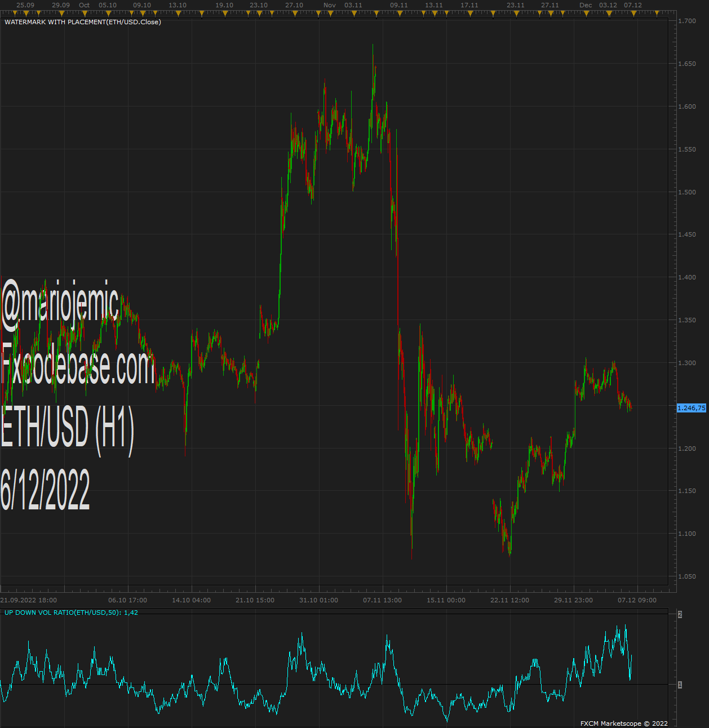
Task: Click the 27.10 date on the top ruler
Action: (294, 5)
